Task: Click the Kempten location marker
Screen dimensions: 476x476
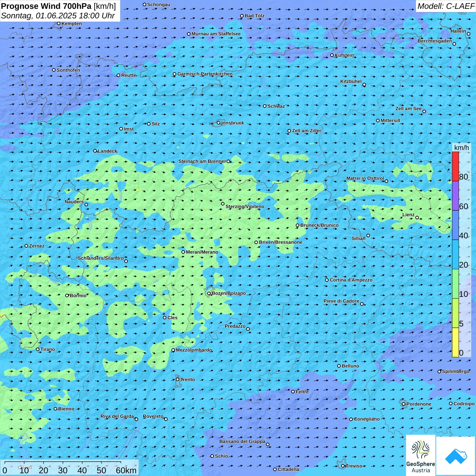Action: click(59, 23)
